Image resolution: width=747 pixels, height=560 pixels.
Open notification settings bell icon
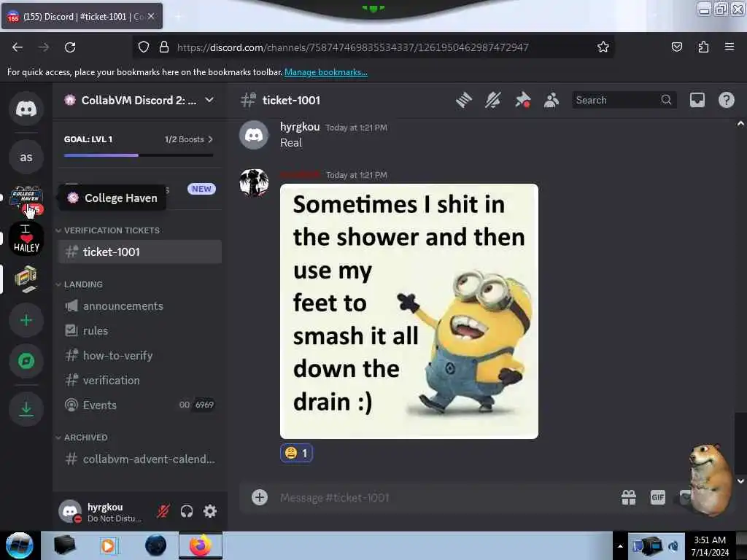(493, 100)
